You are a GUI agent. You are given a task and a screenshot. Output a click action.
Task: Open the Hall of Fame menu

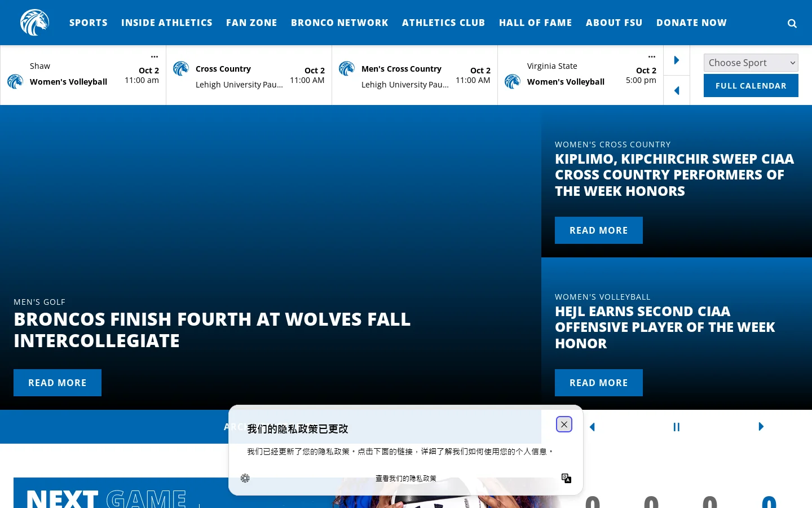click(x=536, y=23)
